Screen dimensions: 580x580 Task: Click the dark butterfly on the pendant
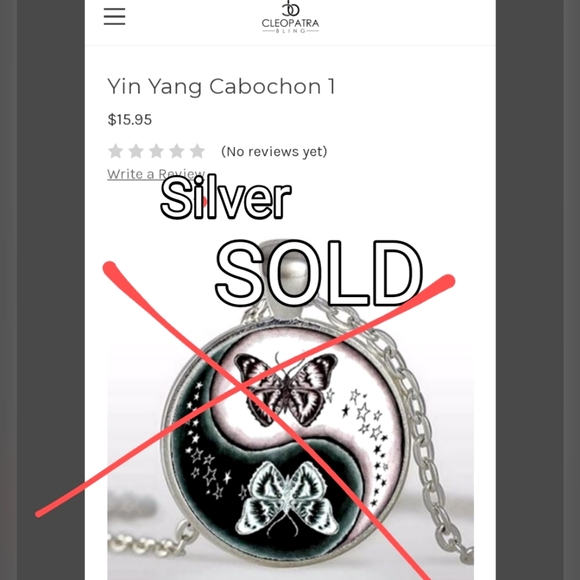(x=287, y=388)
